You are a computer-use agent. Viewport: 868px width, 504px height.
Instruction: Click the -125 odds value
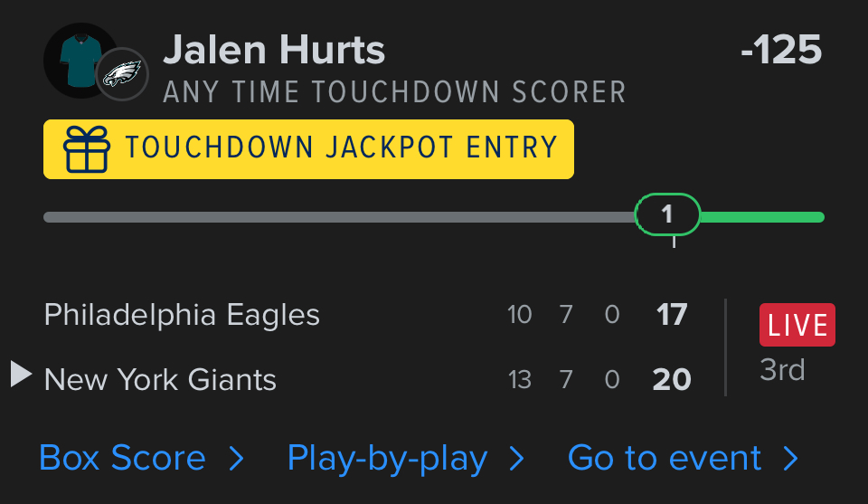click(781, 51)
